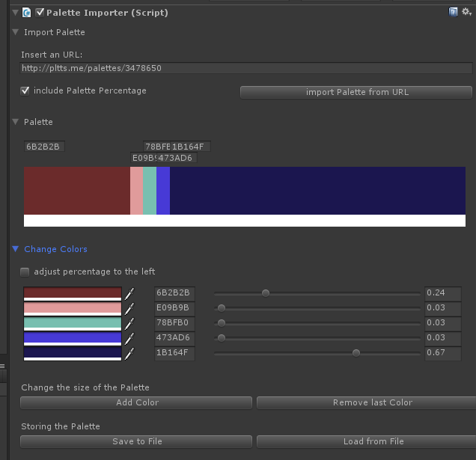Open the component help reference icon
The height and width of the screenshot is (460, 476).
point(453,12)
